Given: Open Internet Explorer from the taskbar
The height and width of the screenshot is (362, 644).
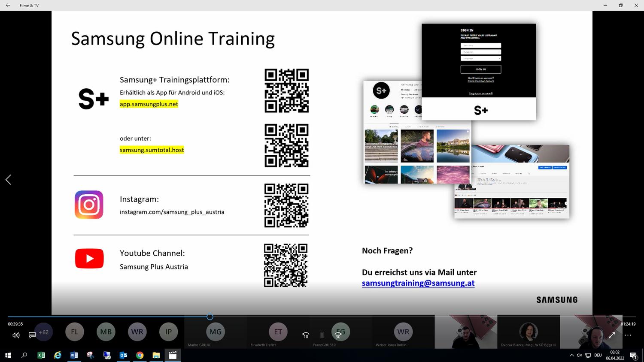Looking at the screenshot, I should pos(58,355).
